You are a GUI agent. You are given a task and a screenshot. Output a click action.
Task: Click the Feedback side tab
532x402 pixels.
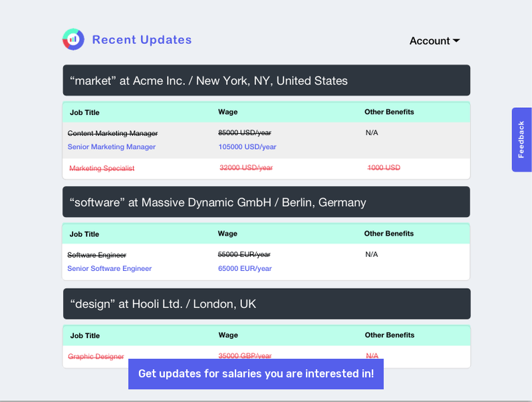click(521, 140)
